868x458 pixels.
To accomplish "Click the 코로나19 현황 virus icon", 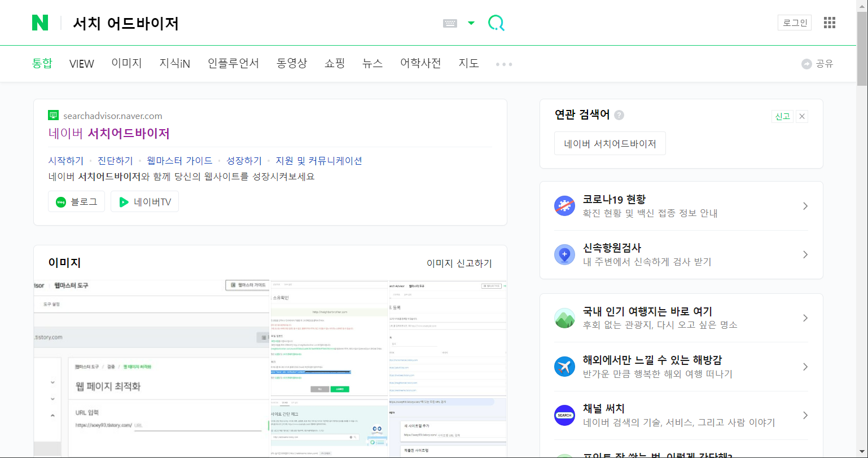I will (564, 206).
